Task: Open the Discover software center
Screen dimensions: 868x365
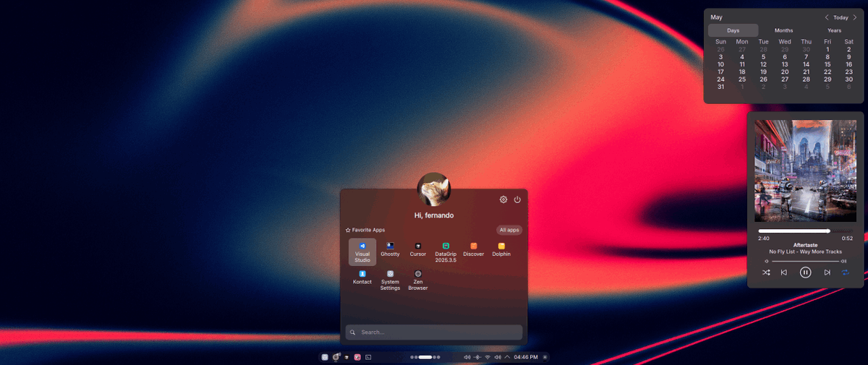Action: 474,250
